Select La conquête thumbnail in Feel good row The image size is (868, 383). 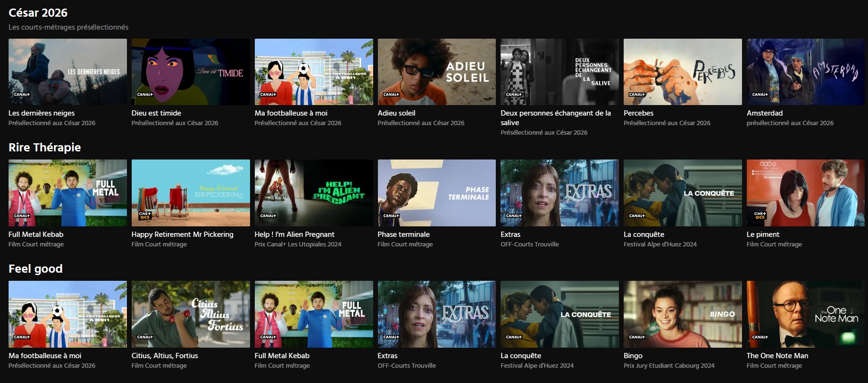pos(560,314)
